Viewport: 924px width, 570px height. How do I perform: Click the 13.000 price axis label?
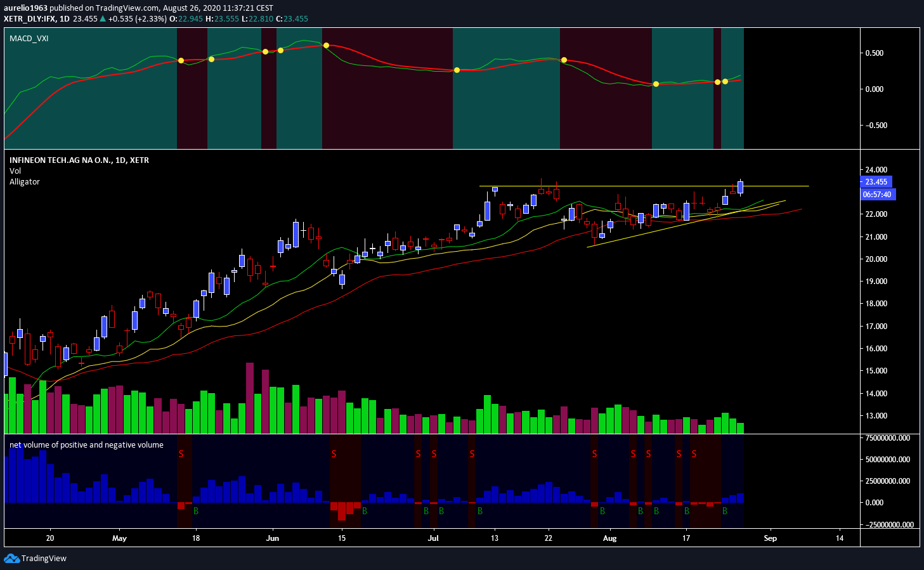[x=876, y=416]
